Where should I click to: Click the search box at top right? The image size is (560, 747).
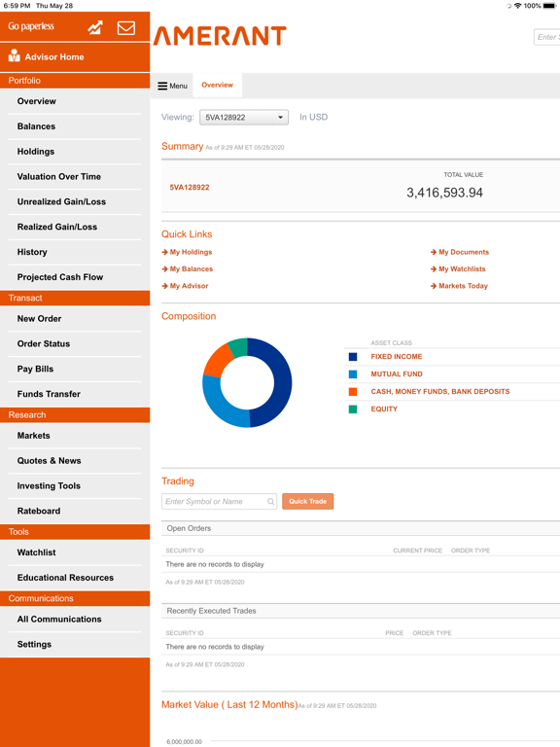546,37
